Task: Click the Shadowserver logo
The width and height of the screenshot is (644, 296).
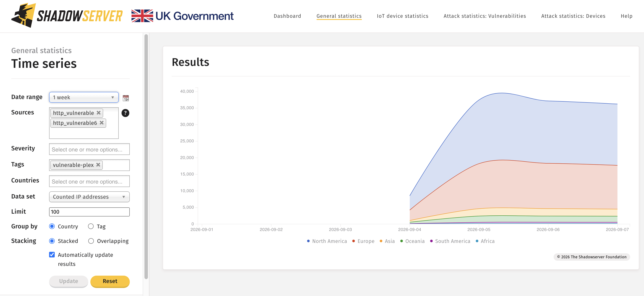Action: pos(67,16)
